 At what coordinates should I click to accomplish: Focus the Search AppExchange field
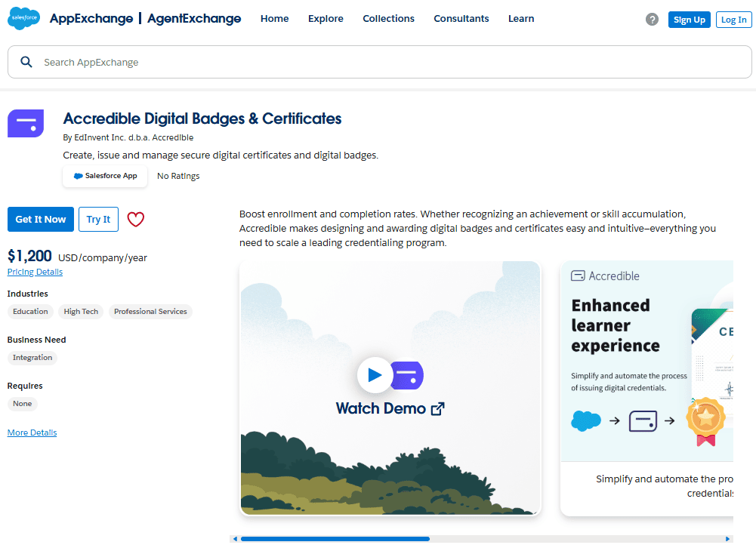[x=379, y=62]
